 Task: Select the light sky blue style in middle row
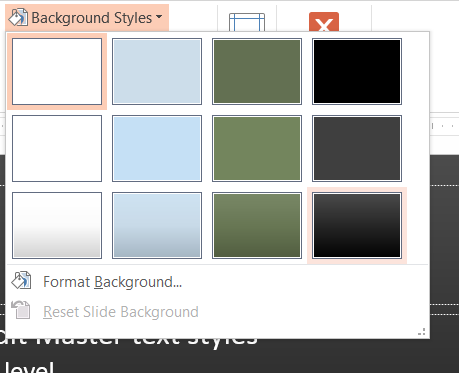point(157,148)
